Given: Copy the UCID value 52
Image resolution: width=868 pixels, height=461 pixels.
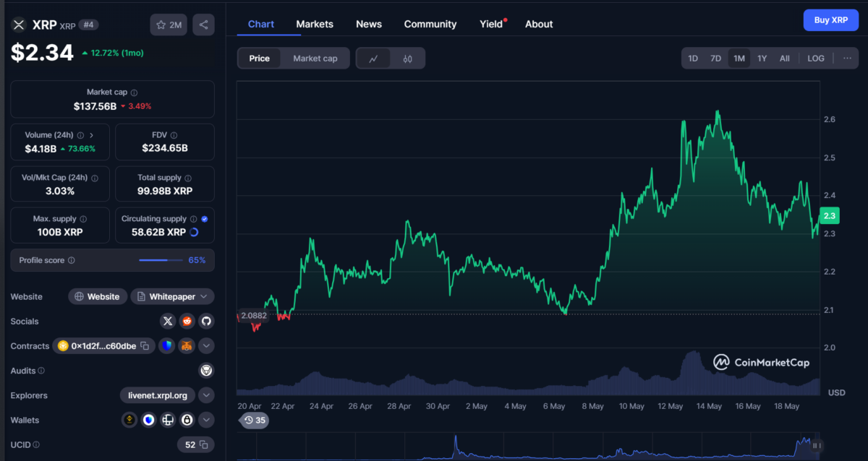Looking at the screenshot, I should 204,445.
